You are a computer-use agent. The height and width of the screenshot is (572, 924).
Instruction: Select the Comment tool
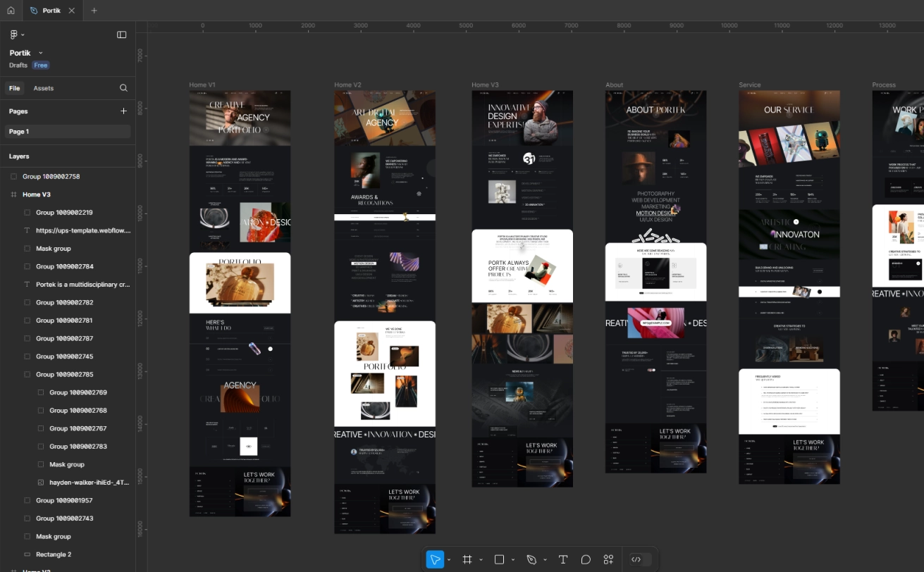coord(586,559)
